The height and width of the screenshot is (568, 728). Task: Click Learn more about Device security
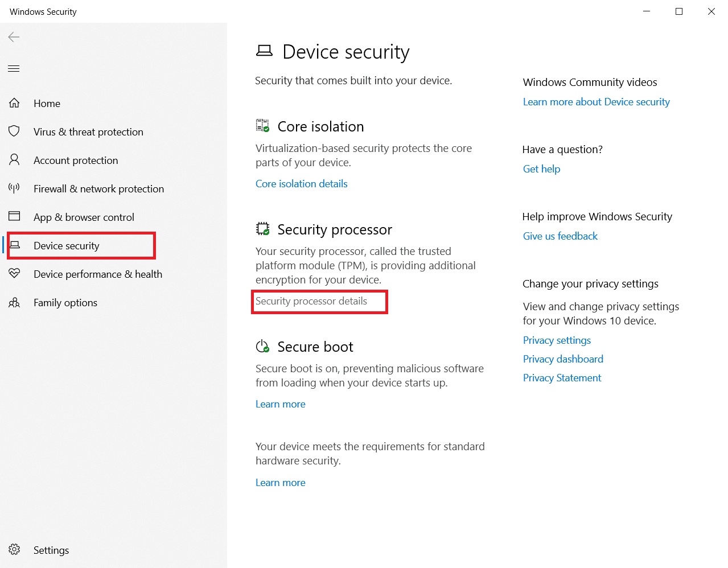point(596,102)
